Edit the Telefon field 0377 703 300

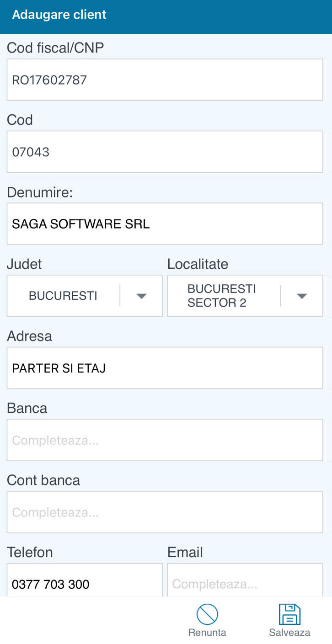pos(85,581)
